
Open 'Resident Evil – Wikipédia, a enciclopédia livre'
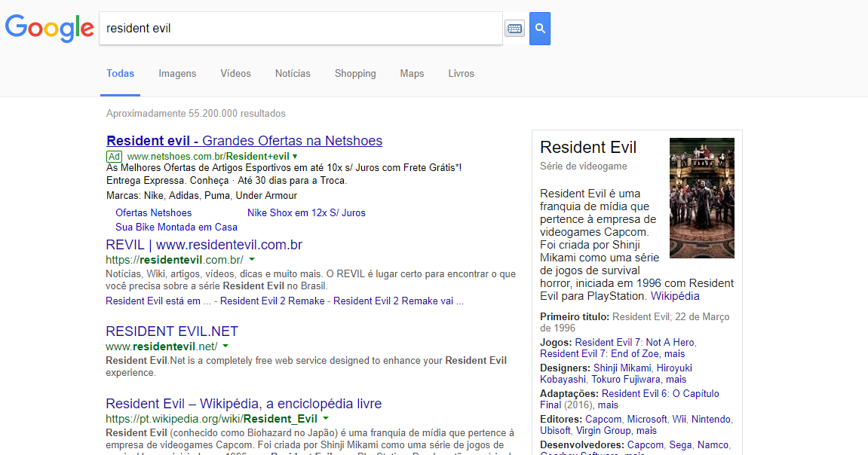(x=244, y=404)
